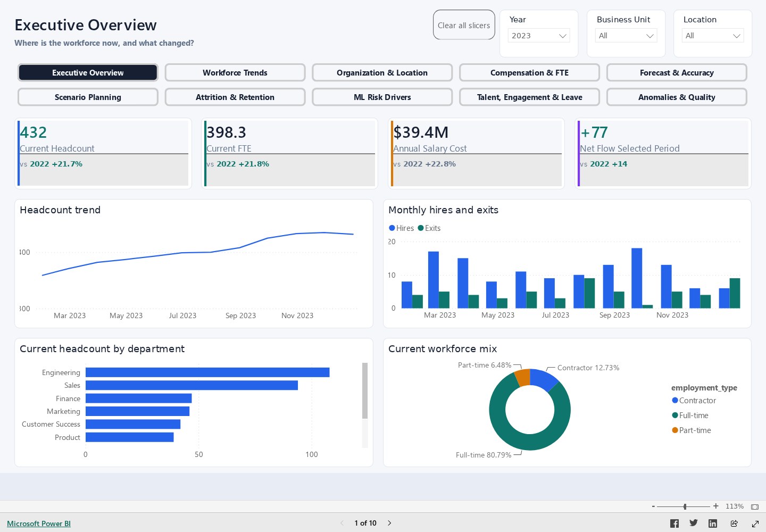Go to previous report page arrow
This screenshot has width=766, height=532.
click(342, 523)
